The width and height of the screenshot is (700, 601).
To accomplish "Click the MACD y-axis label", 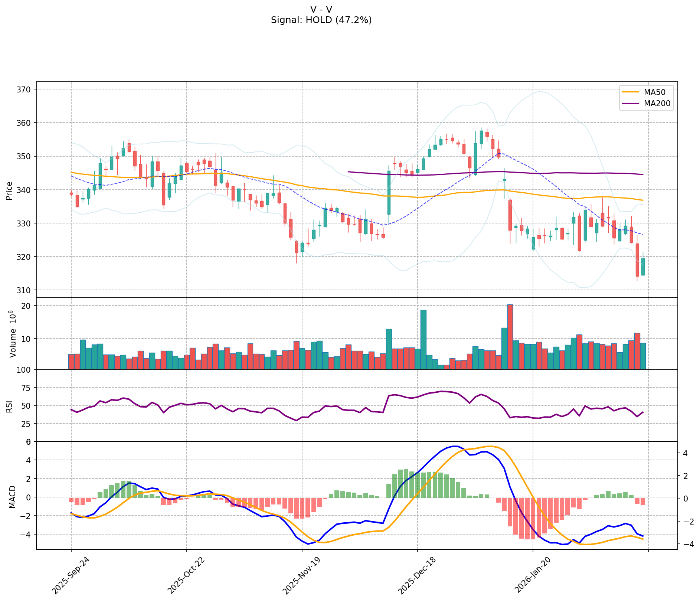I will click(x=12, y=497).
